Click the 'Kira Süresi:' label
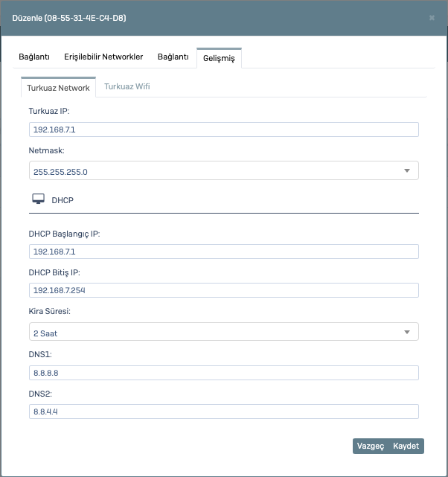Viewport: 448px width, 477px height. click(x=50, y=311)
